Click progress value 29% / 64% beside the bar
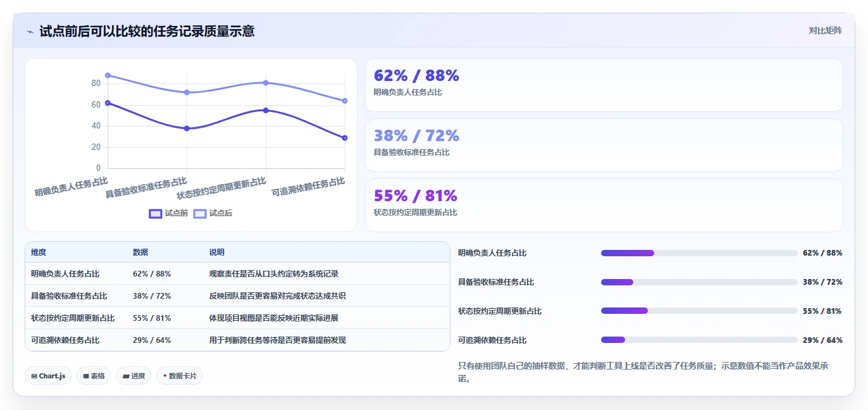The width and height of the screenshot is (868, 410). coord(822,340)
